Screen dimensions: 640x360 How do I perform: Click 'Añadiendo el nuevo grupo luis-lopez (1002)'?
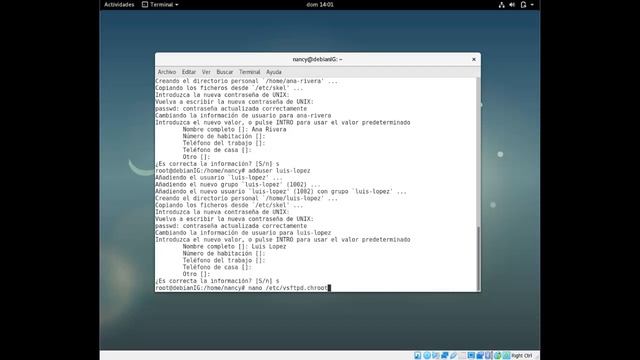point(238,184)
